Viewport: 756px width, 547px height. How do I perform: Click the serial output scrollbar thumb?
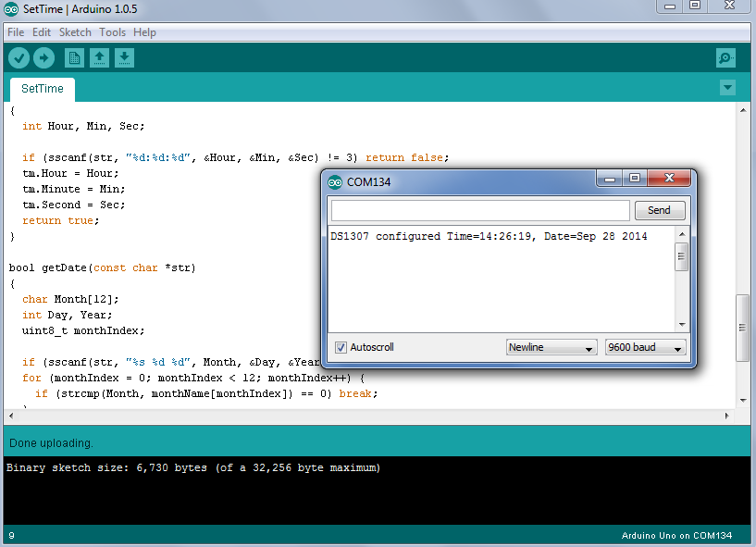point(682,256)
